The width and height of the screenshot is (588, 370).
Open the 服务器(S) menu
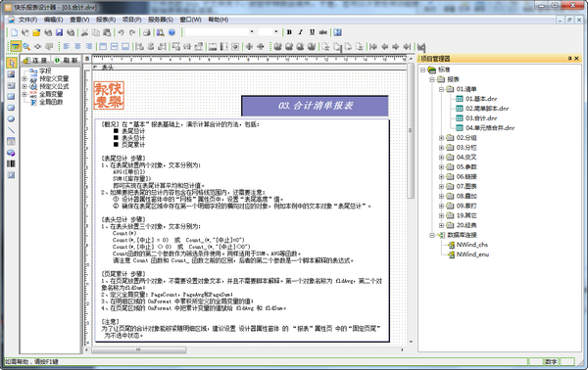[161, 20]
